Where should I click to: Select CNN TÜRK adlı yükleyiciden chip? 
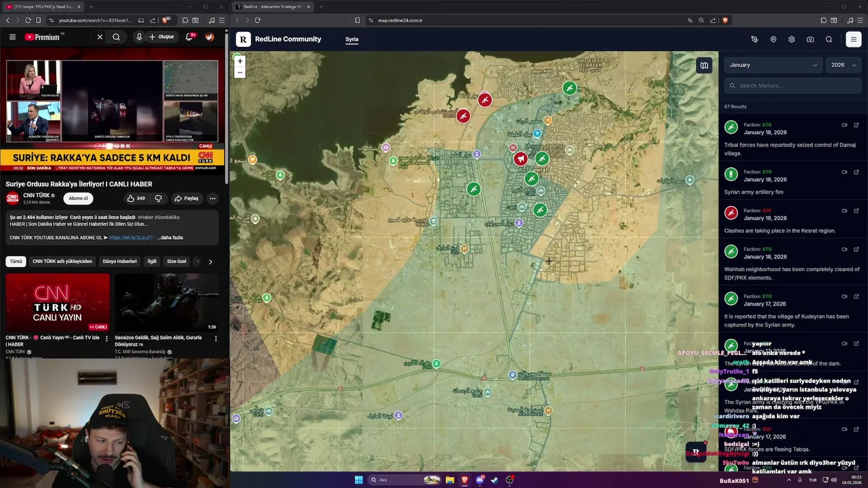tap(62, 261)
